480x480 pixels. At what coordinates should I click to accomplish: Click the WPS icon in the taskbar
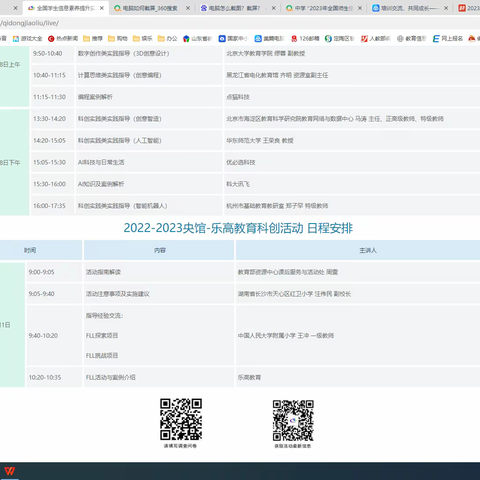[x=10, y=471]
